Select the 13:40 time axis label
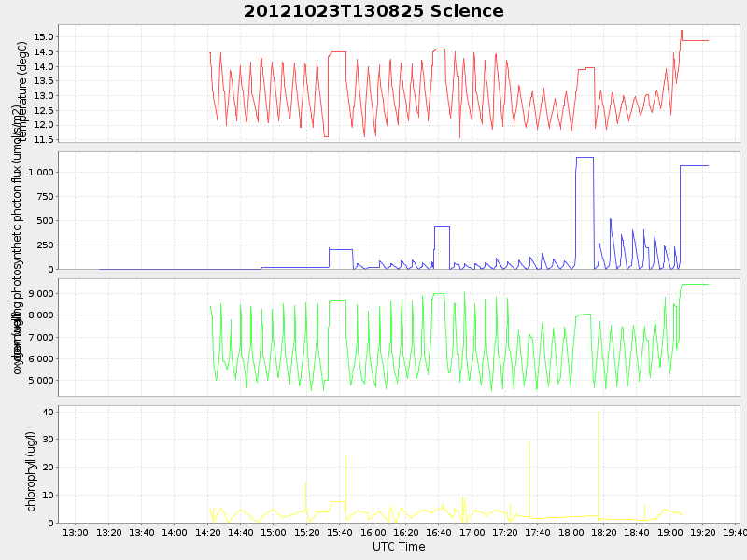747x560 pixels. 142,532
